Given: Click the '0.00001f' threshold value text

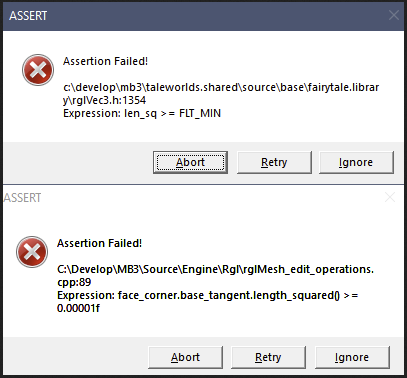Looking at the screenshot, I should click(78, 308).
